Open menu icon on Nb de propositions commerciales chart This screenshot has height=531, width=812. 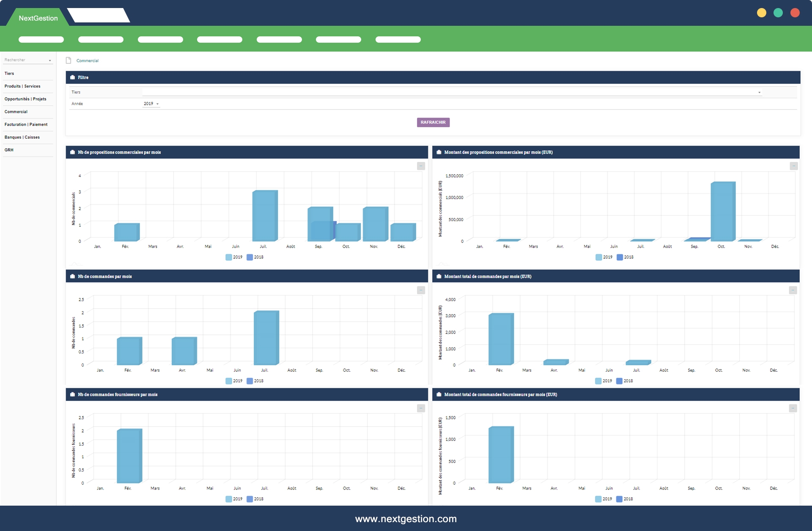coord(421,166)
